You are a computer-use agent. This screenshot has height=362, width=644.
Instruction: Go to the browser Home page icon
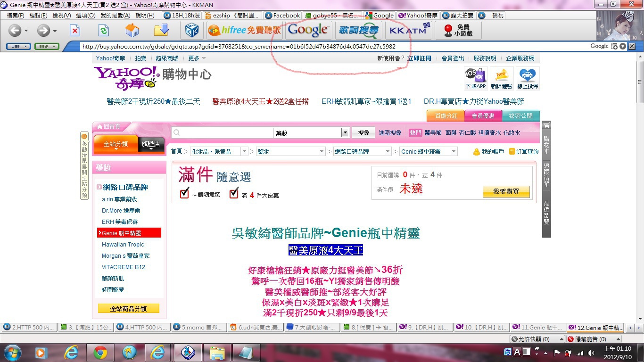tap(132, 31)
